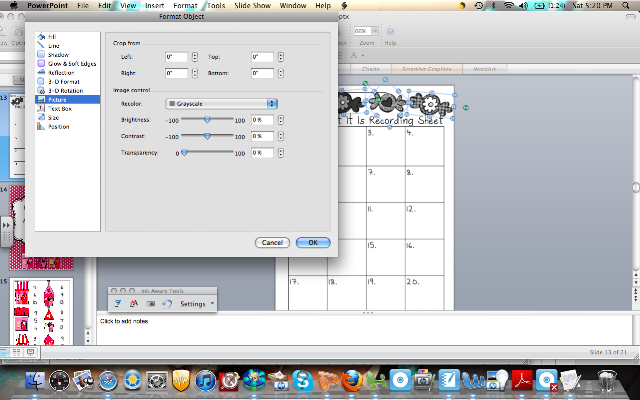Open the SmartArt Graphics tab

(427, 69)
